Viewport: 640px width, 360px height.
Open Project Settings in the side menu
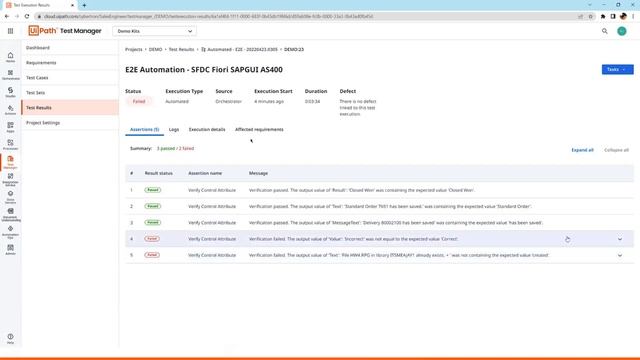70,123
